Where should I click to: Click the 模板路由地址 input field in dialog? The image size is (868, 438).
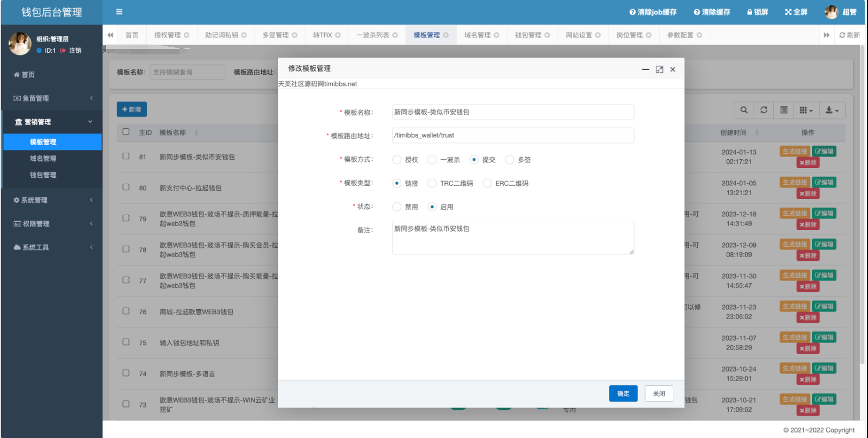pyautogui.click(x=512, y=135)
